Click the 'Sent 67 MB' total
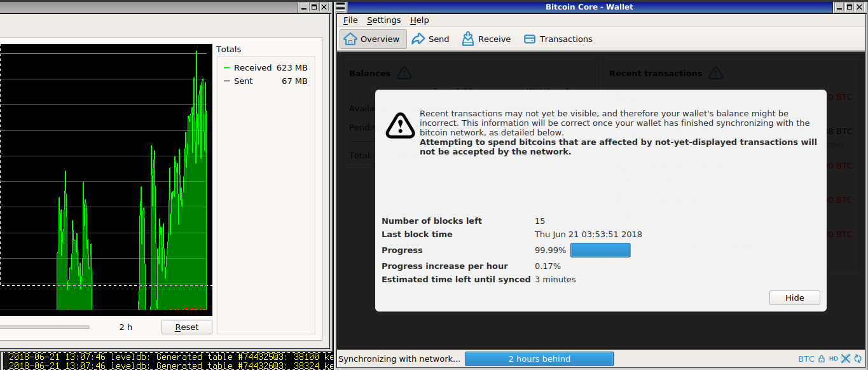Screen dimensions: 868x370 point(271,81)
